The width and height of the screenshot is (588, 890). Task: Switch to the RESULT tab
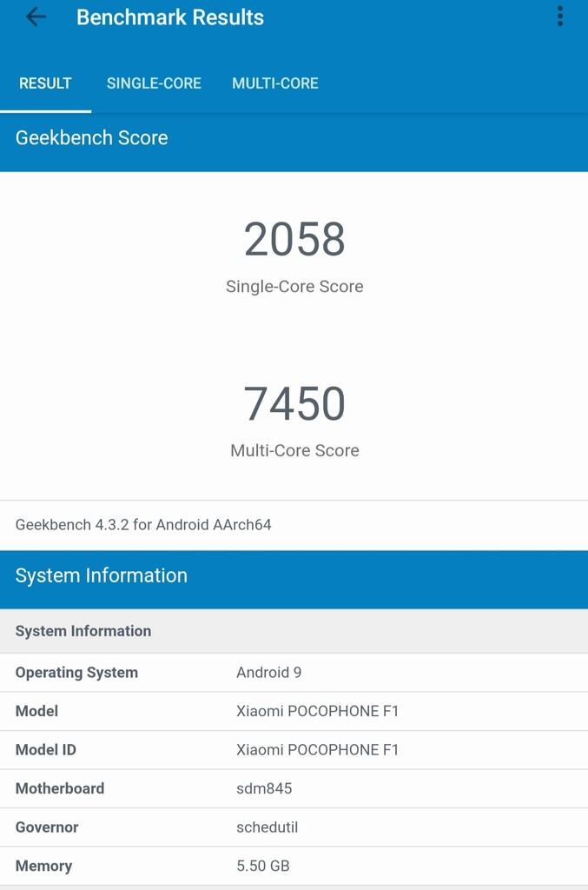tap(45, 83)
